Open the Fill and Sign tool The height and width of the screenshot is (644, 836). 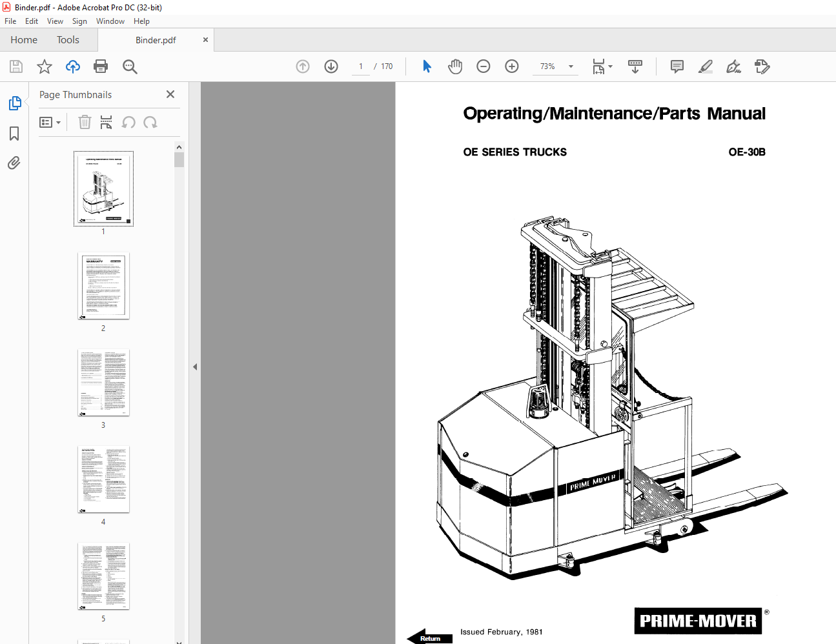pos(734,66)
